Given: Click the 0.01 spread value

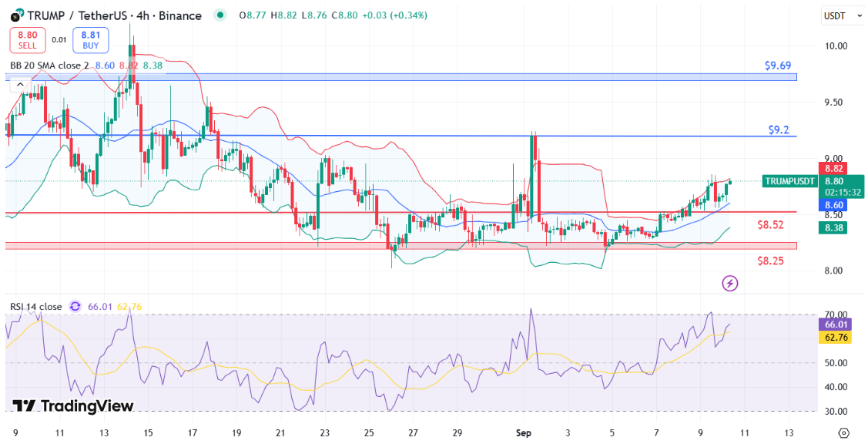Looking at the screenshot, I should 59,39.
